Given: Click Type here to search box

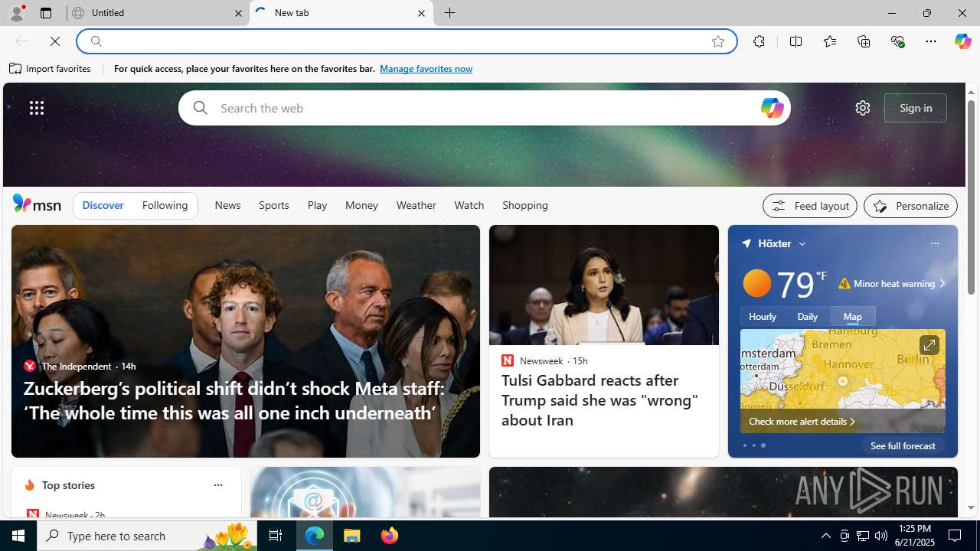Looking at the screenshot, I should point(145,536).
